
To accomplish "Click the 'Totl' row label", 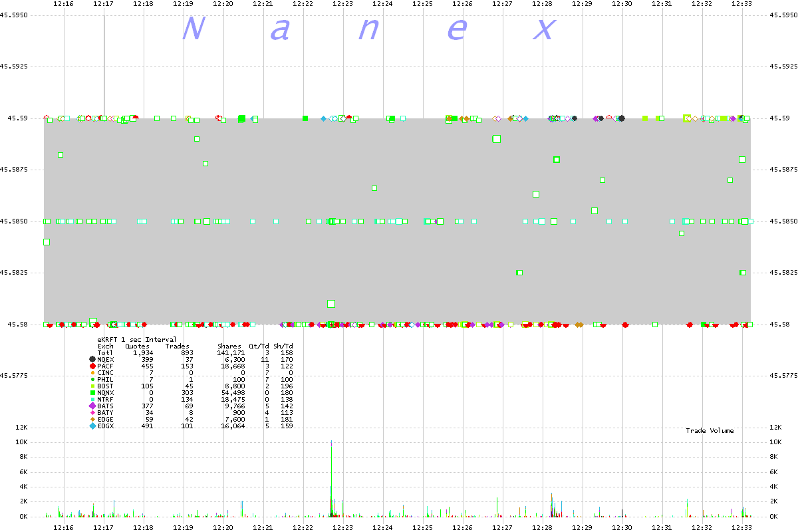I will 105,353.
